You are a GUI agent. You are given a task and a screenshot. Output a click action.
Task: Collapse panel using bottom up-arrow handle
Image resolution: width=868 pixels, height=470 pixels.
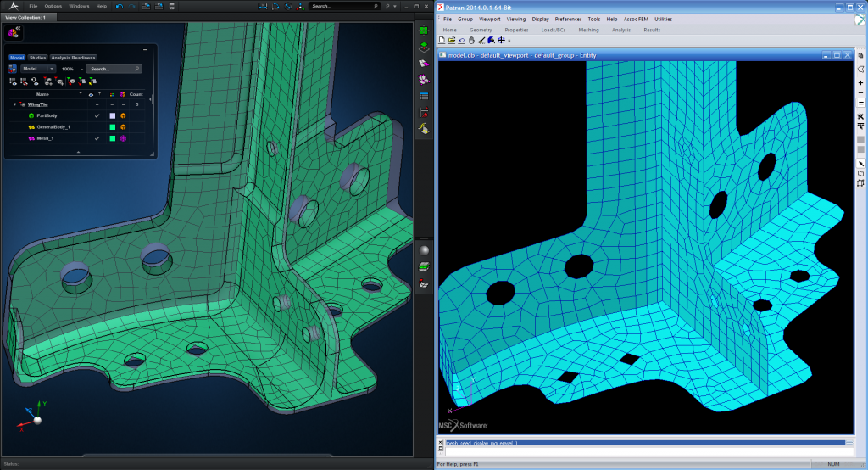pos(78,153)
